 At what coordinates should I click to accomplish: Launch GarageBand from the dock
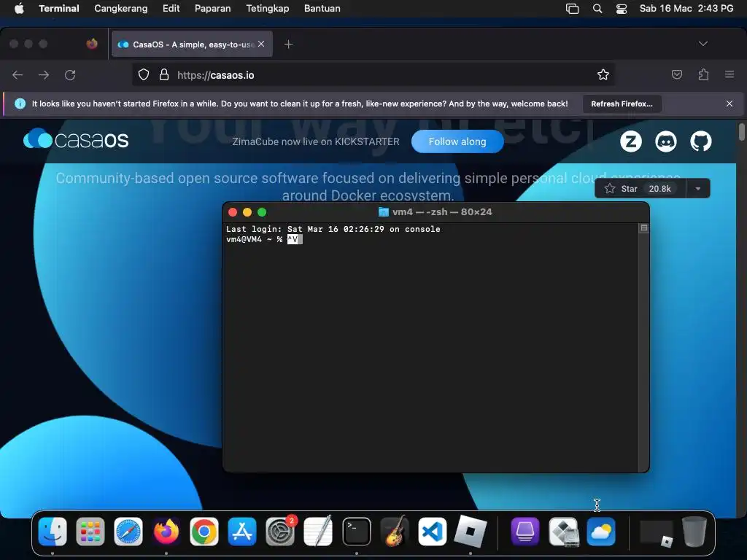click(x=395, y=532)
